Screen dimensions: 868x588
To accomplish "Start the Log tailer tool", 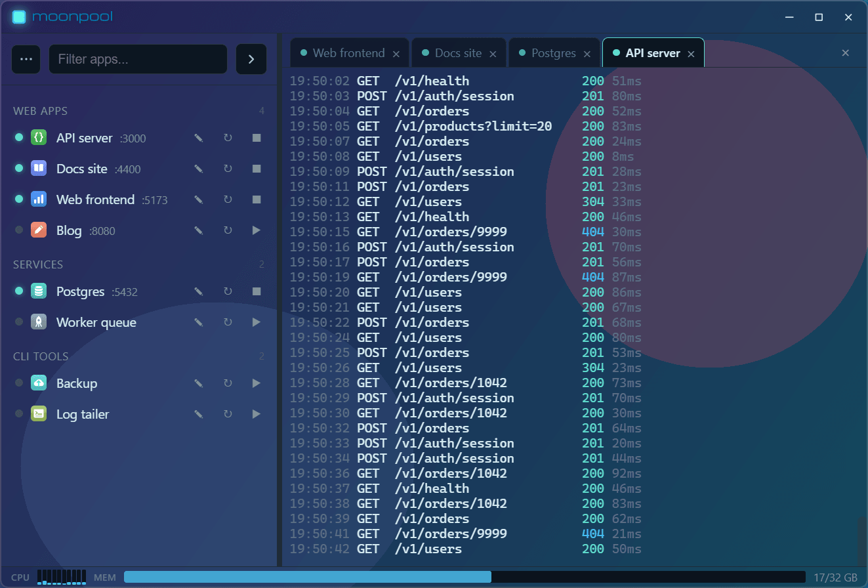I will click(x=257, y=414).
